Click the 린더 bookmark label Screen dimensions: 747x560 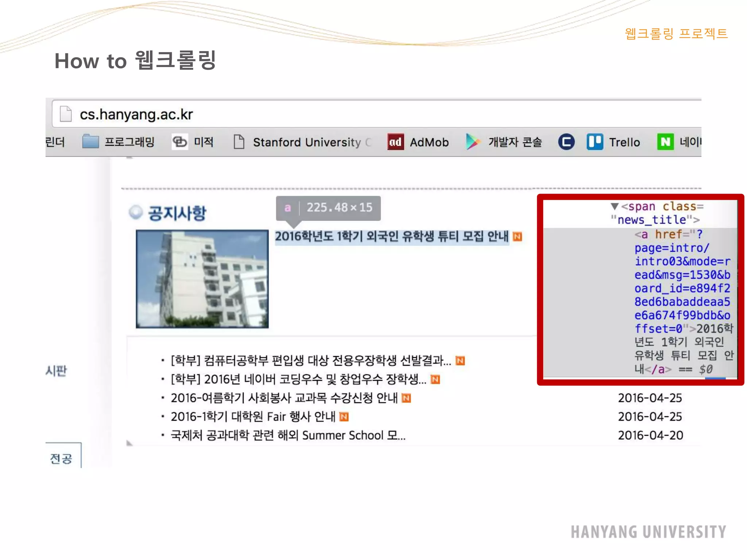click(x=55, y=142)
